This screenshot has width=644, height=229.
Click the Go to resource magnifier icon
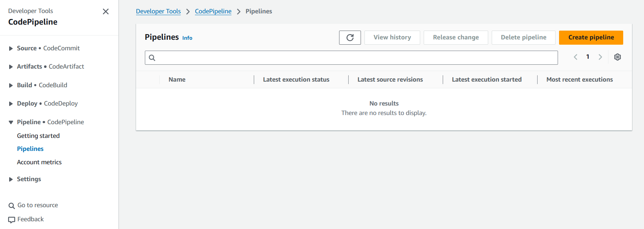[12, 206]
